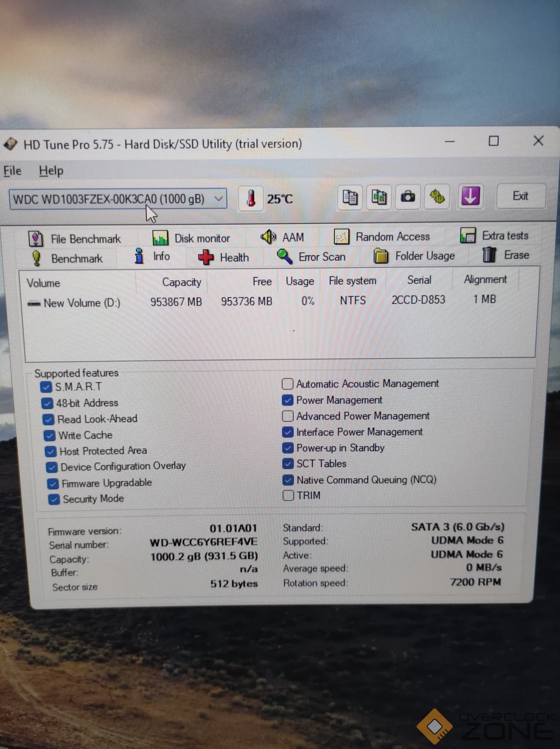Click the Benchmark light bulb icon
The width and height of the screenshot is (560, 749).
[x=37, y=258]
